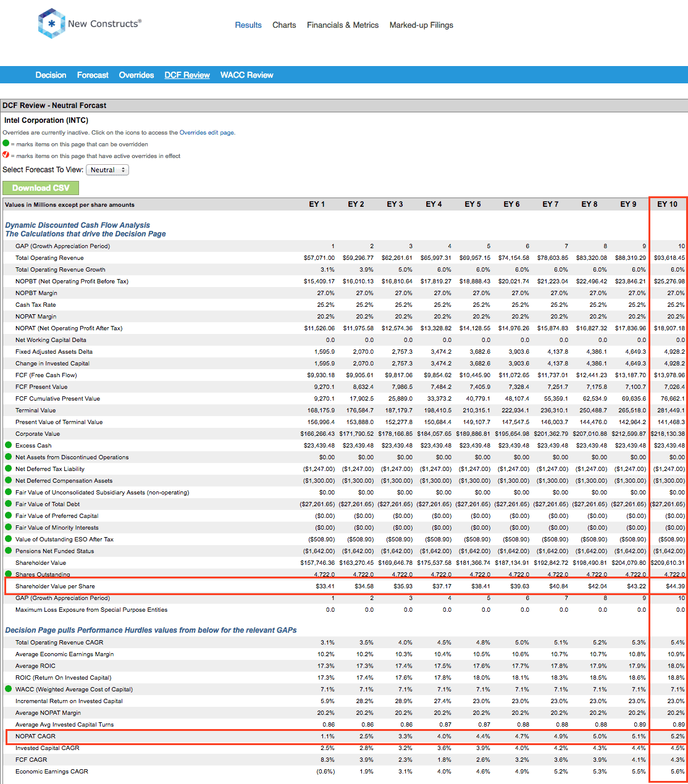Click override dot for Net Deferred Compensation Assets
The height and width of the screenshot is (784, 688).
click(9, 480)
